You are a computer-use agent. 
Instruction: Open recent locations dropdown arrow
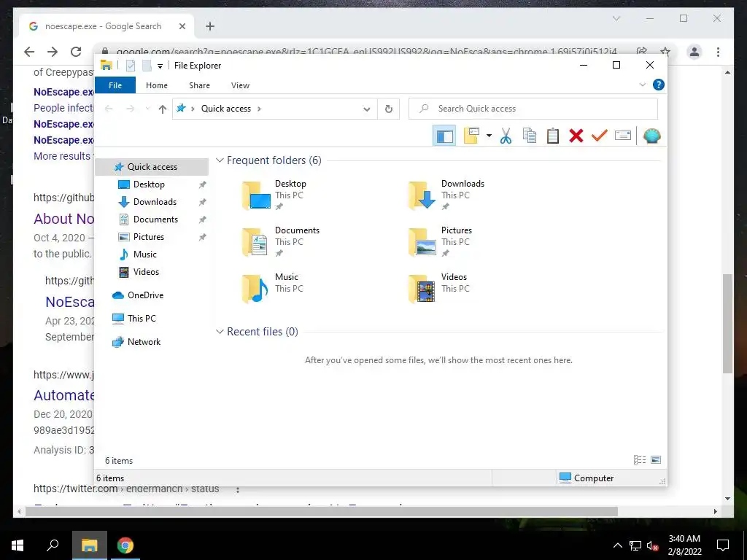[x=147, y=109]
